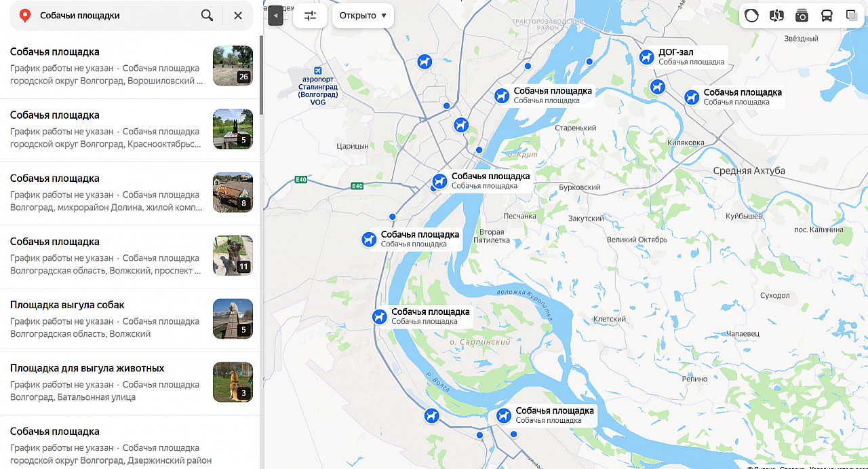Collapse the results side panel
The height and width of the screenshot is (469, 868).
pos(275,15)
